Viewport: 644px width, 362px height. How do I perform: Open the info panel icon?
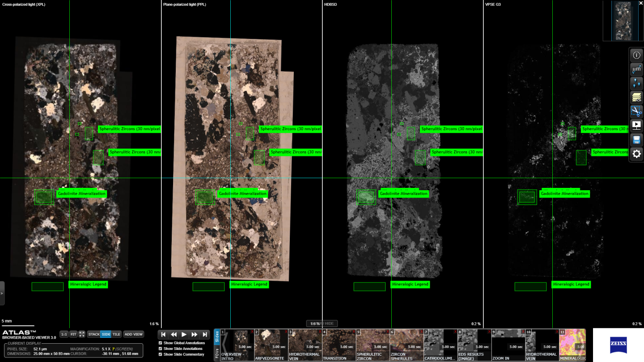point(636,55)
